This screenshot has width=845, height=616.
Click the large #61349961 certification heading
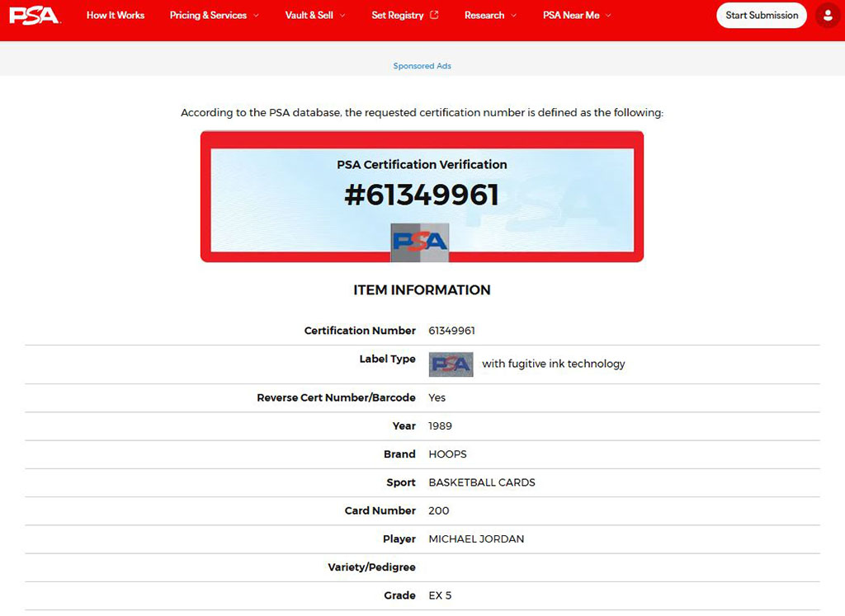[422, 195]
